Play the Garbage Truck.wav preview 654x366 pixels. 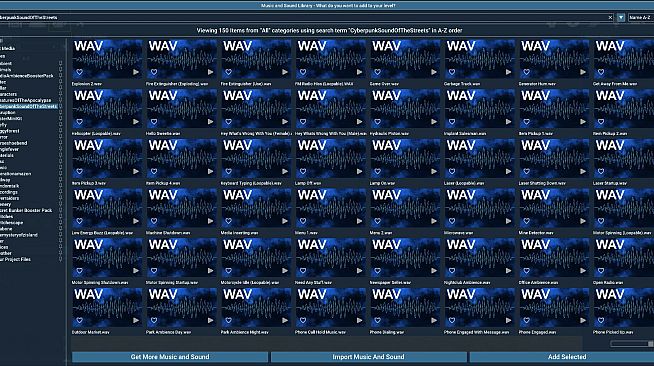point(508,72)
